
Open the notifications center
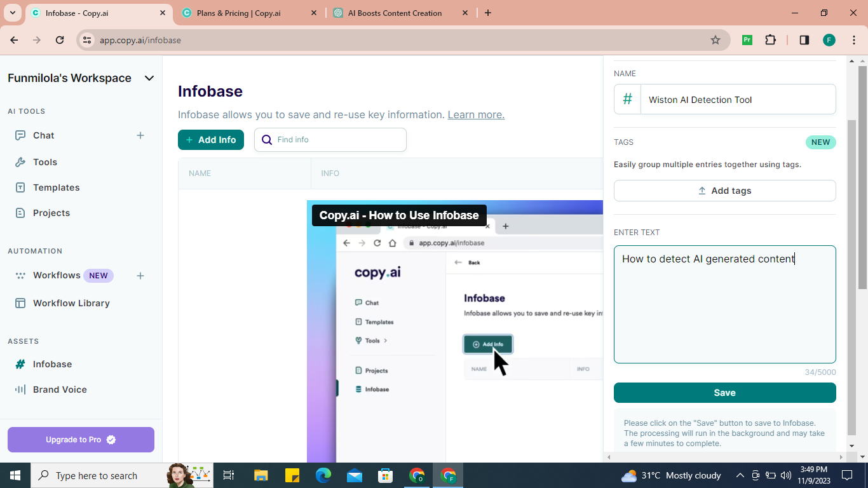coord(846,475)
